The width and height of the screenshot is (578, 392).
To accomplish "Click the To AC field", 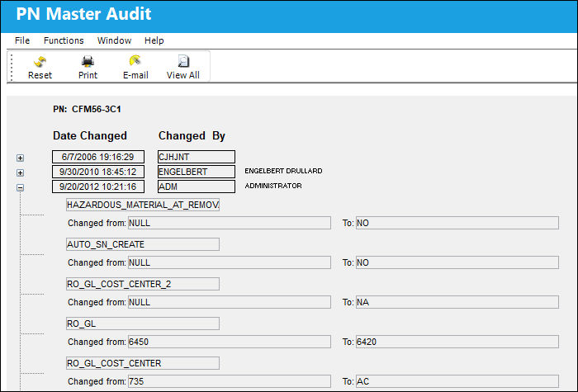I will pos(457,381).
